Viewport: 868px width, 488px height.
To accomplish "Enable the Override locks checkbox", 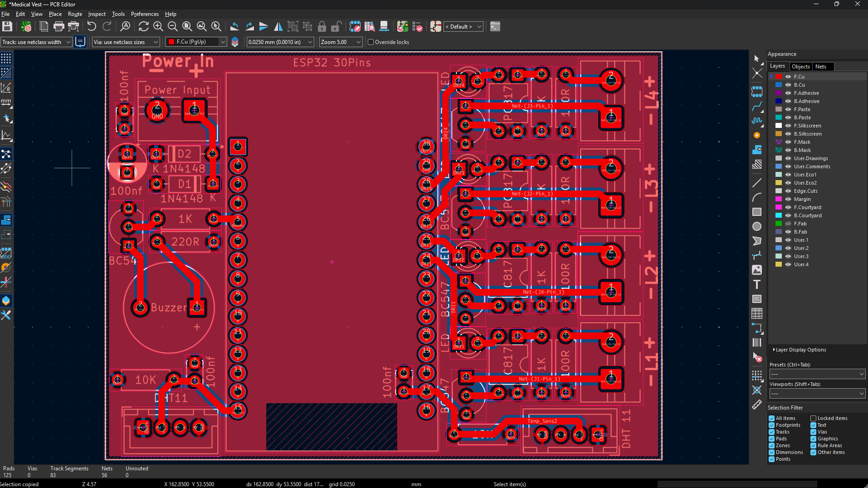I will coord(371,42).
